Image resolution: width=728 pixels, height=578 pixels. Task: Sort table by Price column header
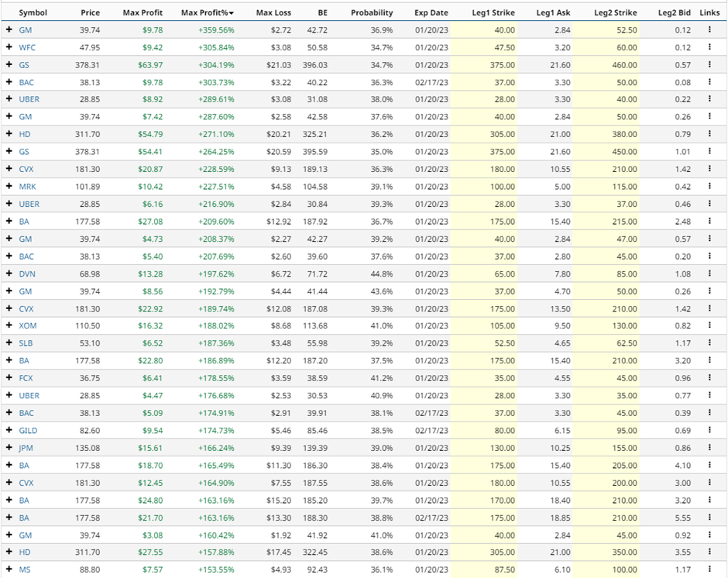pos(90,12)
